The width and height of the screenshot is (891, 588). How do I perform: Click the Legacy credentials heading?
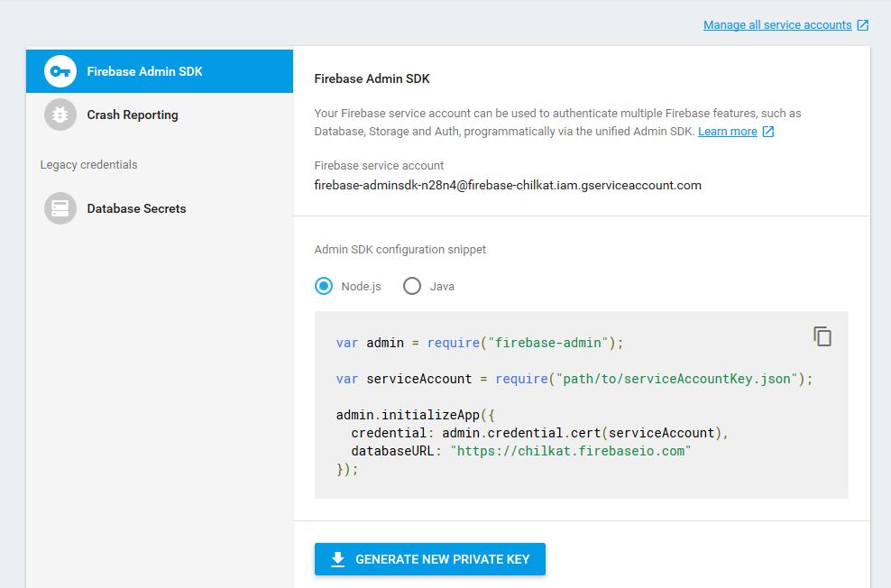pyautogui.click(x=88, y=165)
